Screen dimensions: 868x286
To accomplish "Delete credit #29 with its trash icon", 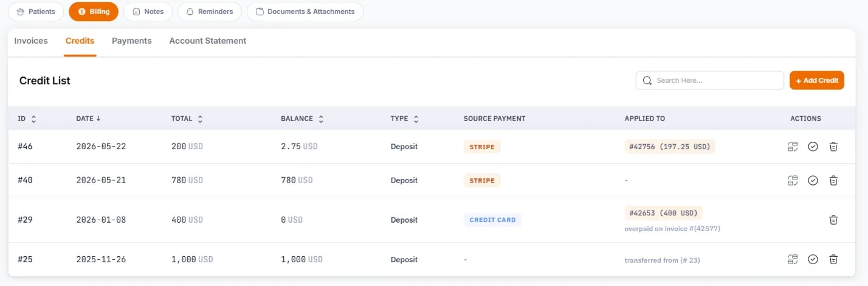I will click(x=833, y=220).
